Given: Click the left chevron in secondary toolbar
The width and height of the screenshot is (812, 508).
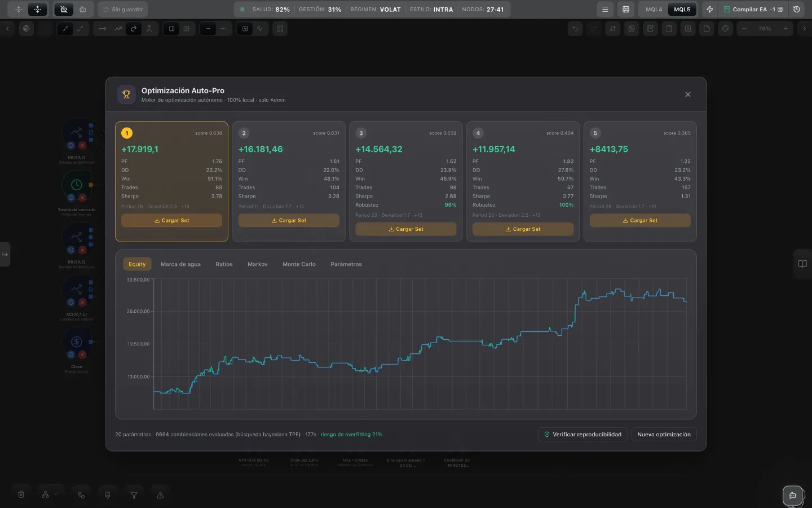Looking at the screenshot, I should (7, 29).
